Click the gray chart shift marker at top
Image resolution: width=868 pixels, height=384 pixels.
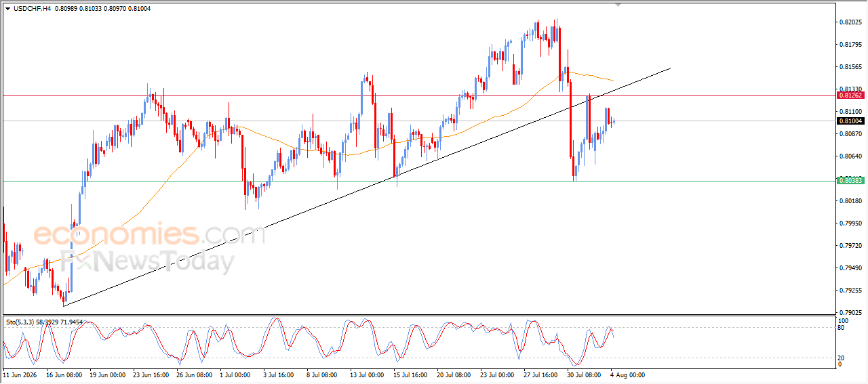(618, 5)
